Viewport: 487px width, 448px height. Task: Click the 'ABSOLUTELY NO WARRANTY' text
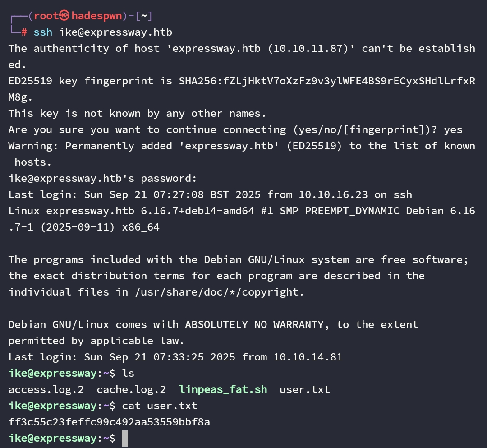[x=254, y=324]
